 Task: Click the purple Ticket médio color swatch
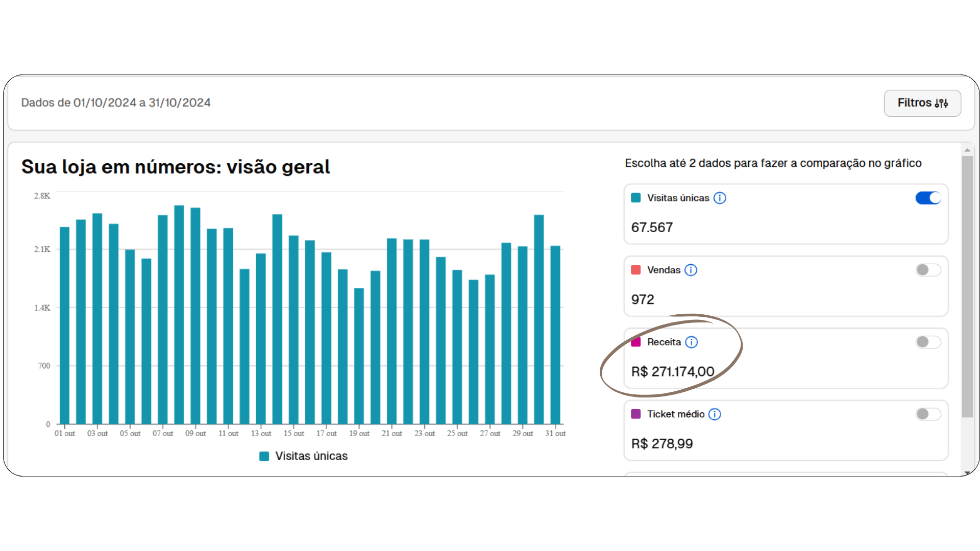click(635, 414)
